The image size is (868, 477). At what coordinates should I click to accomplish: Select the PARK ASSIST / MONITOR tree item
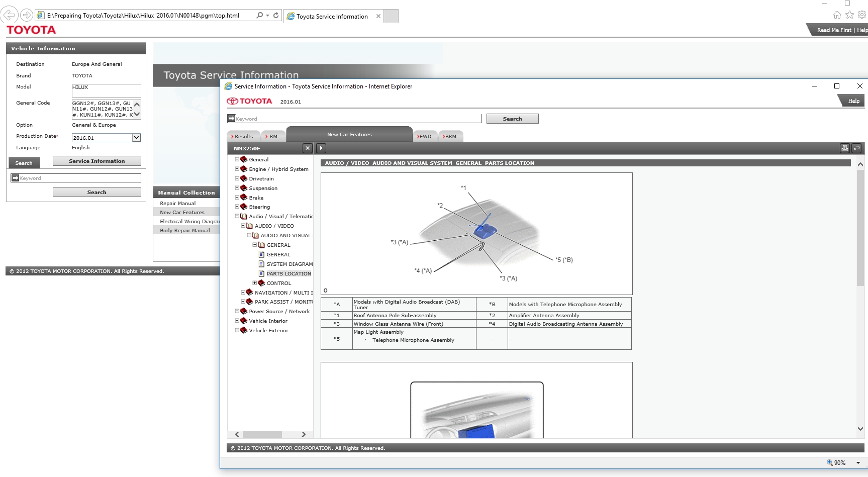point(283,302)
